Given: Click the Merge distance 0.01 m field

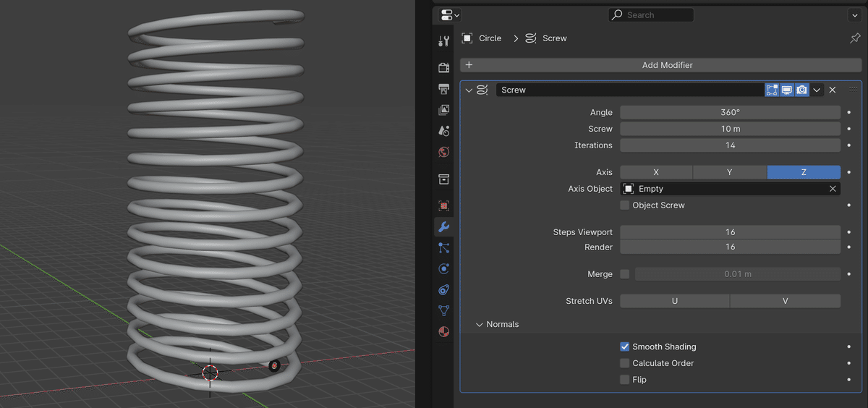Looking at the screenshot, I should pyautogui.click(x=738, y=274).
